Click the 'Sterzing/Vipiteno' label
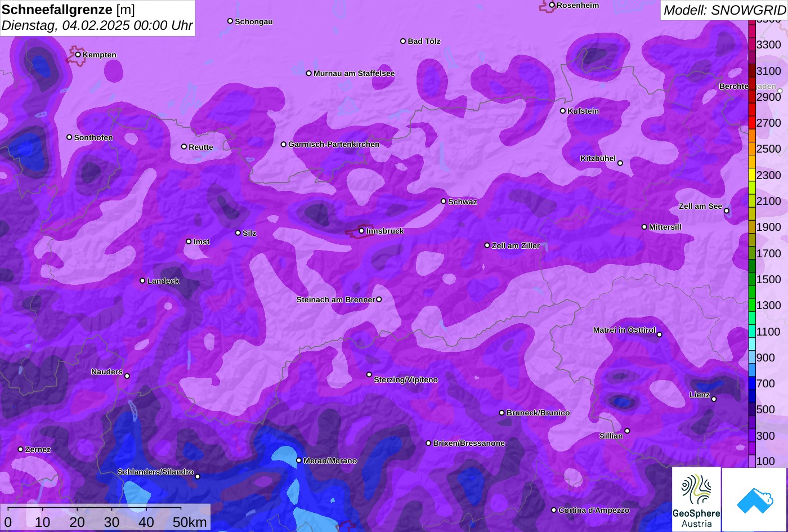Image resolution: width=788 pixels, height=532 pixels. pyautogui.click(x=406, y=379)
